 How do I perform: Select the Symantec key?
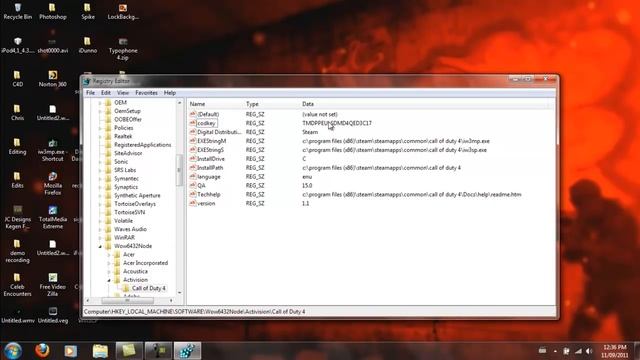[x=126, y=178]
